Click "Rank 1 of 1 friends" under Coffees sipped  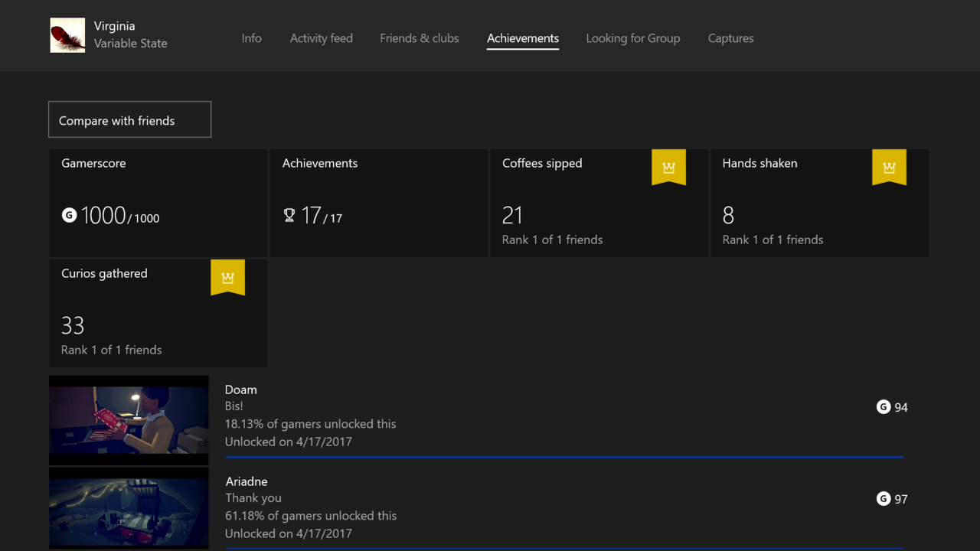point(553,240)
